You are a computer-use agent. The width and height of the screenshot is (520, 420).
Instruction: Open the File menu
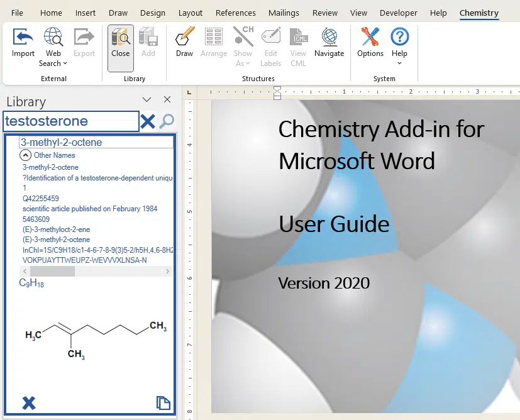click(x=17, y=13)
